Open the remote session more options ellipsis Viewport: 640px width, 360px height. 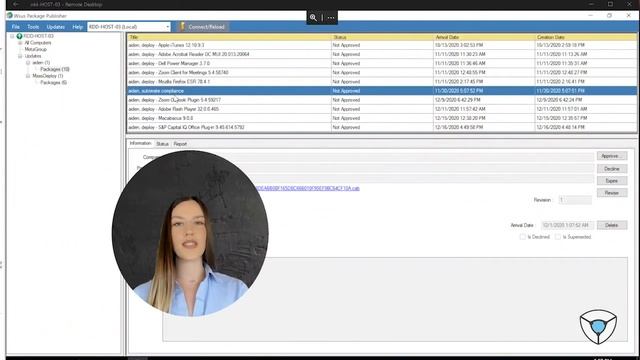tap(331, 18)
